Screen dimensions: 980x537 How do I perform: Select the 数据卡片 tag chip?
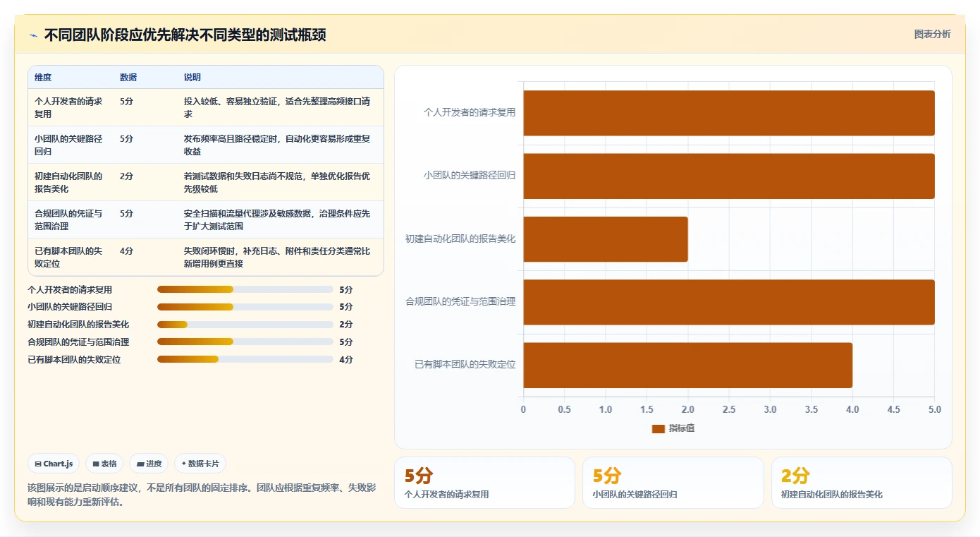tap(200, 464)
